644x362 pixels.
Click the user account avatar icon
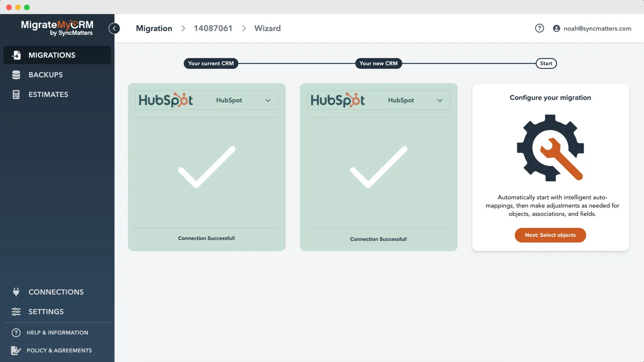click(556, 28)
